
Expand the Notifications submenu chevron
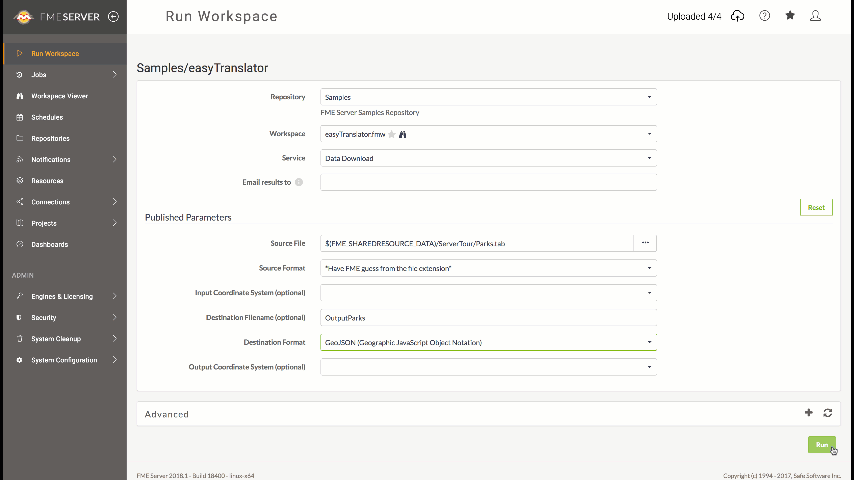coord(114,160)
